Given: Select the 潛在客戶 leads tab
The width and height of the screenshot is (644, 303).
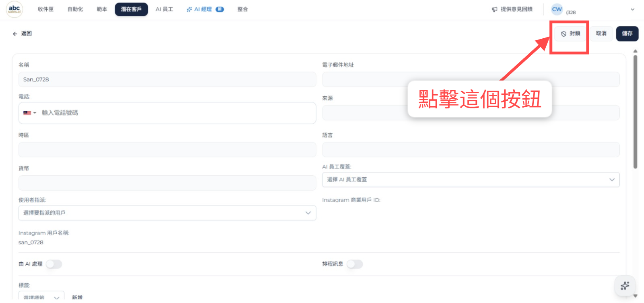Looking at the screenshot, I should [x=131, y=9].
